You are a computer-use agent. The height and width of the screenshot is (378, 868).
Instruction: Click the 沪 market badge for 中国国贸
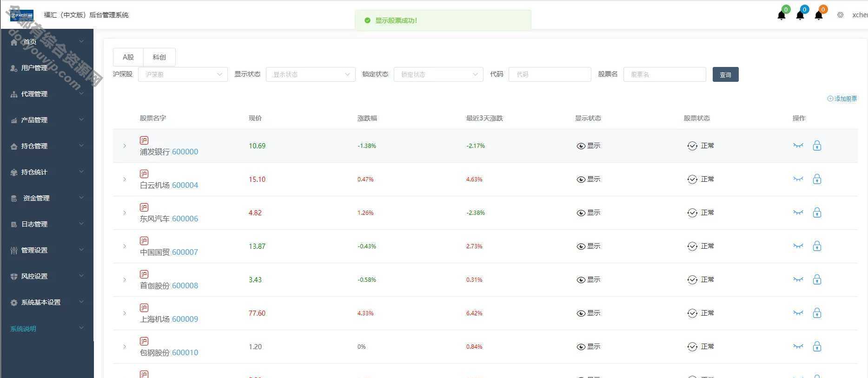pos(144,241)
